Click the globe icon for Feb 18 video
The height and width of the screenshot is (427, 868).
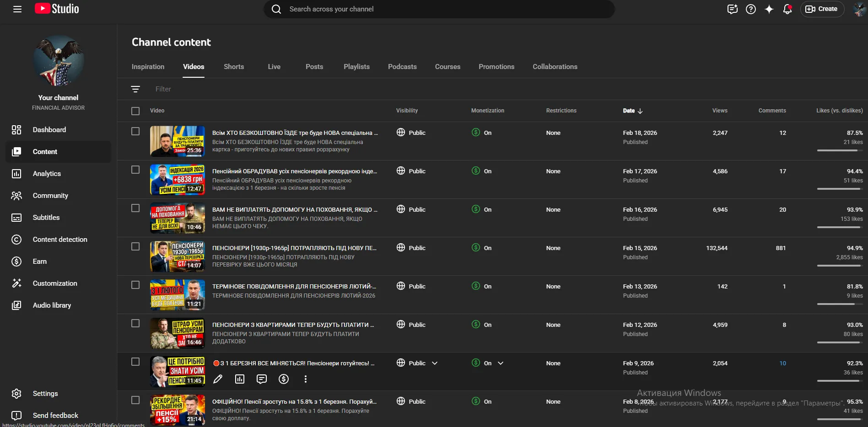[x=401, y=133]
